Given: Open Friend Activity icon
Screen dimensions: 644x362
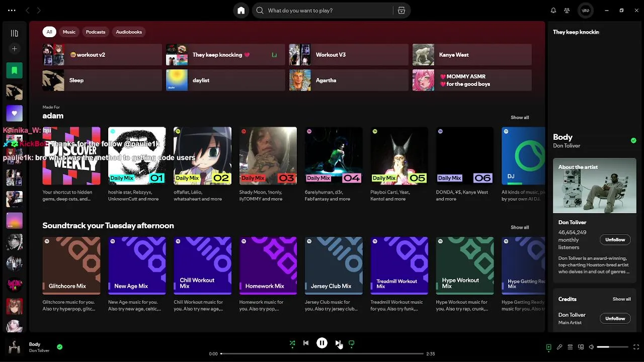Looking at the screenshot, I should click(x=567, y=10).
